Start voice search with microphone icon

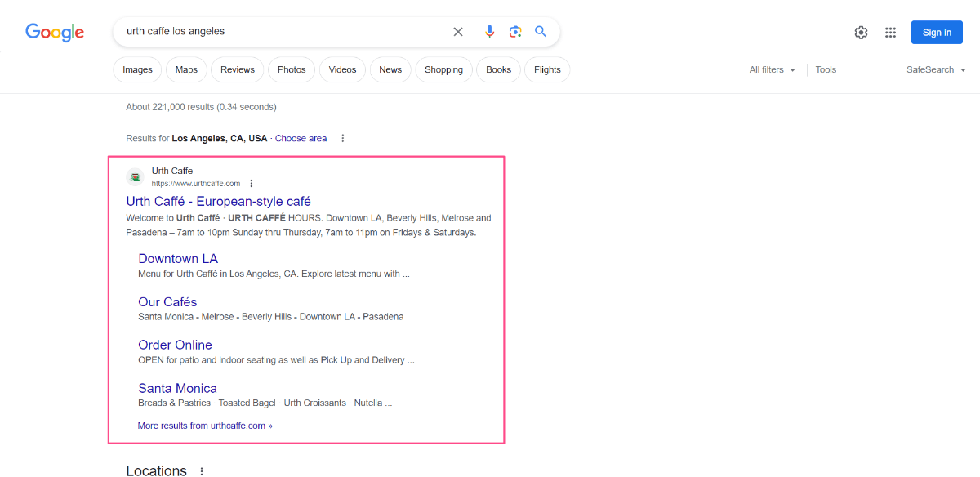(x=489, y=32)
